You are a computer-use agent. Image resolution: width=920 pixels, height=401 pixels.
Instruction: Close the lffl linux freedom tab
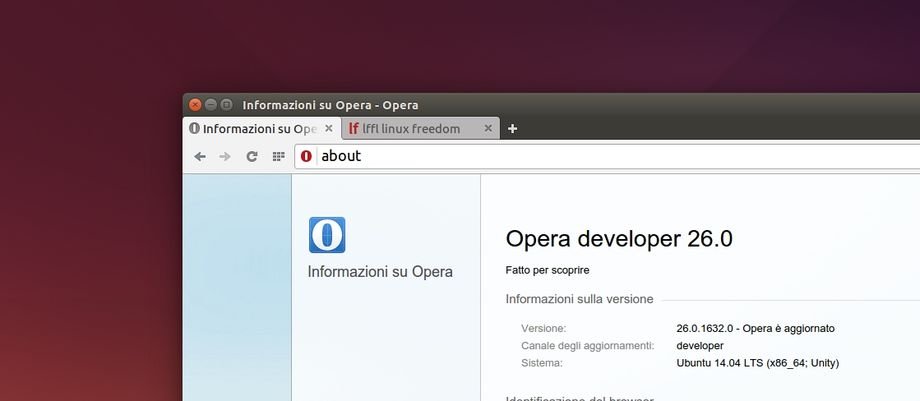point(488,128)
